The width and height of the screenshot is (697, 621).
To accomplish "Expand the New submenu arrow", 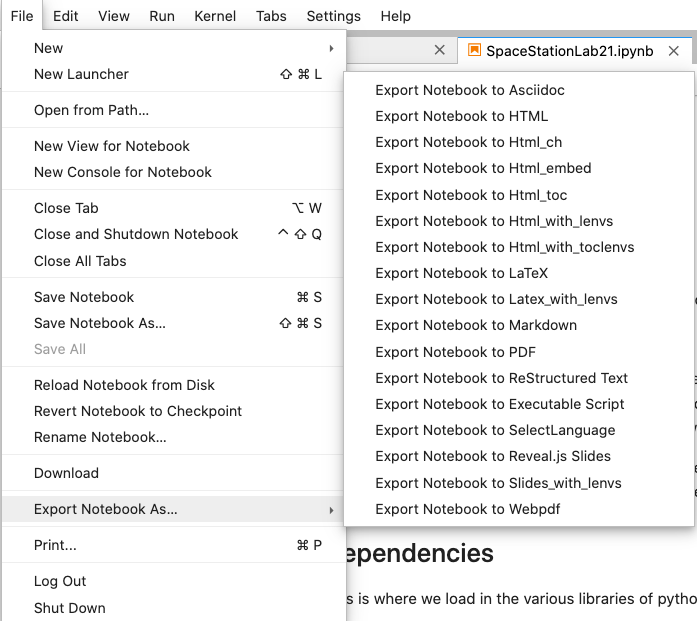I will [331, 48].
